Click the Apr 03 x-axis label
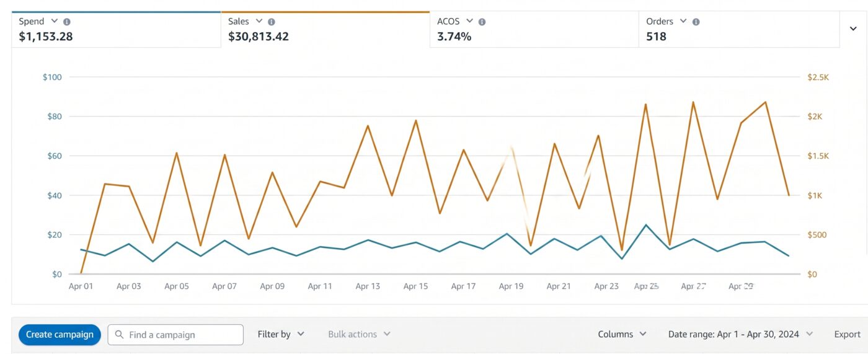 click(128, 286)
